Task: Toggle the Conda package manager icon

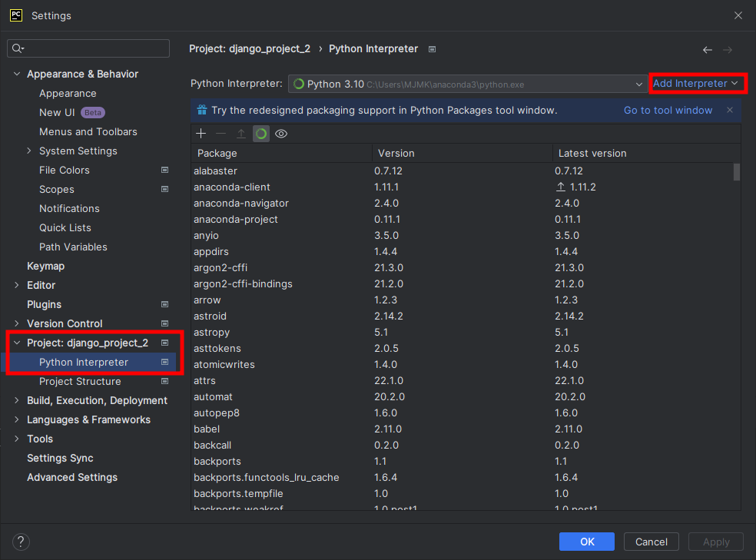Action: click(x=261, y=134)
